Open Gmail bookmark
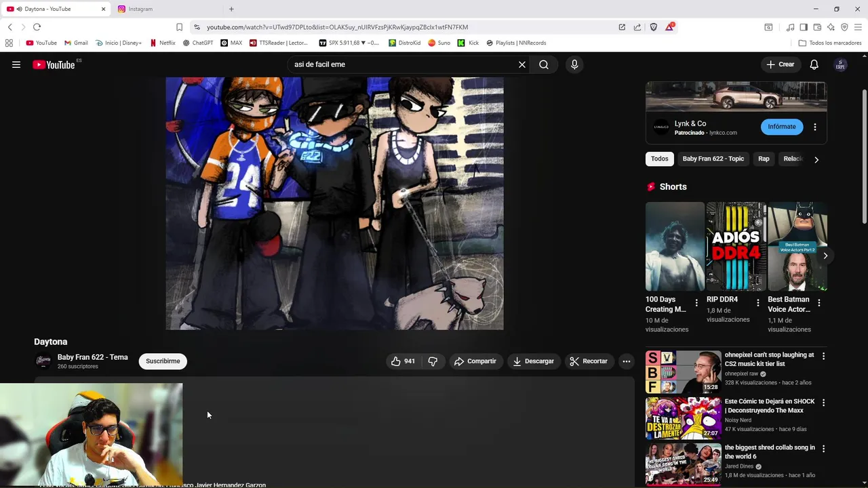Viewport: 868px width, 488px height. (76, 43)
